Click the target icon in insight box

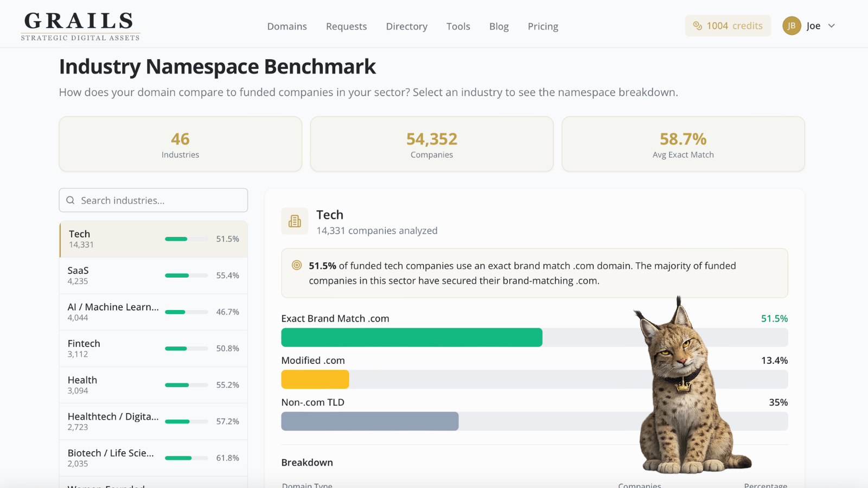click(x=297, y=266)
